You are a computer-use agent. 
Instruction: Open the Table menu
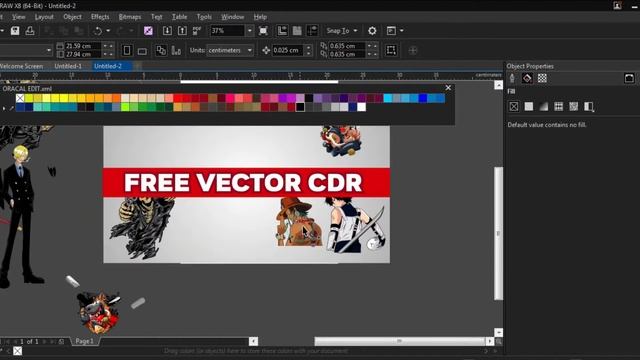coord(179,17)
